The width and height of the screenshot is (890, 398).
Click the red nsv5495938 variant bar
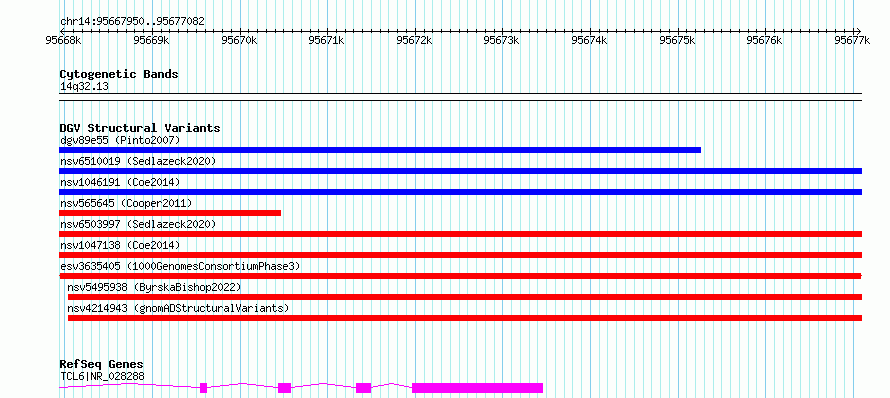tap(465, 297)
